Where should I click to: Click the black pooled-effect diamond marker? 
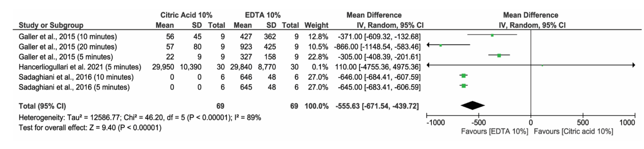tap(472, 105)
